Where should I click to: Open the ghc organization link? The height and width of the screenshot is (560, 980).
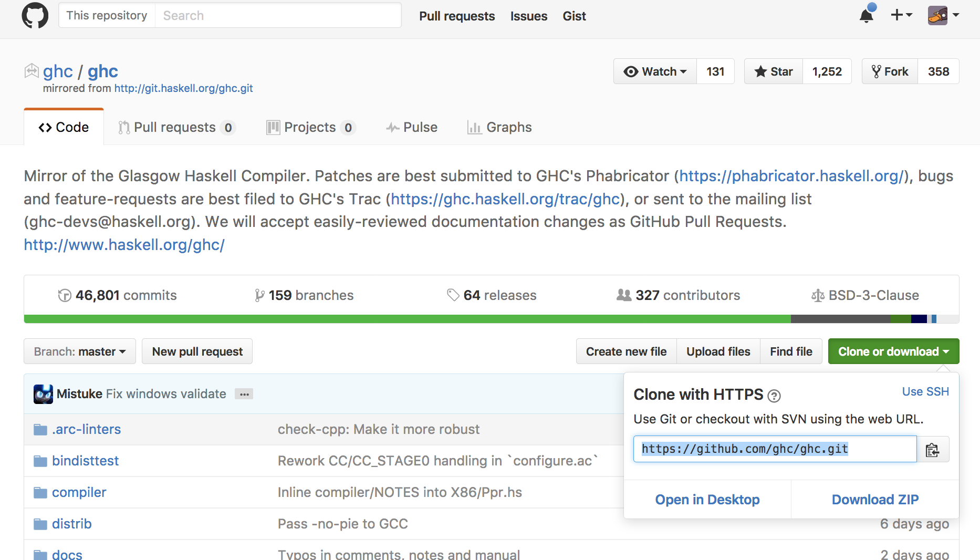pyautogui.click(x=58, y=71)
